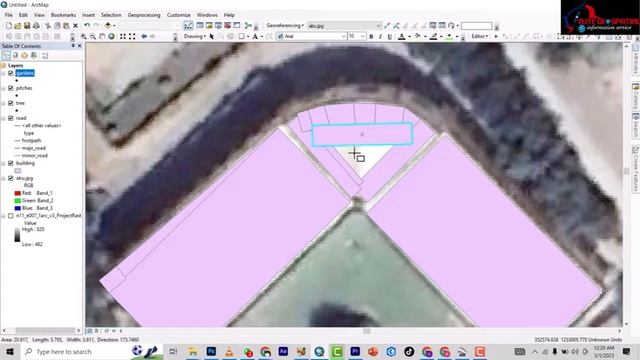Select the Zoom In tool
Screen dimensions: 640x360
coord(84,36)
